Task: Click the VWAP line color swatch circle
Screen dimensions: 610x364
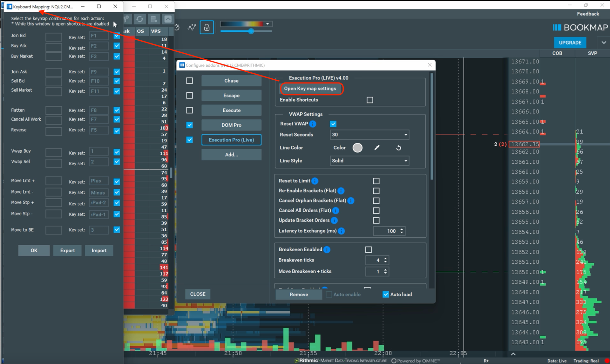Action: click(357, 148)
